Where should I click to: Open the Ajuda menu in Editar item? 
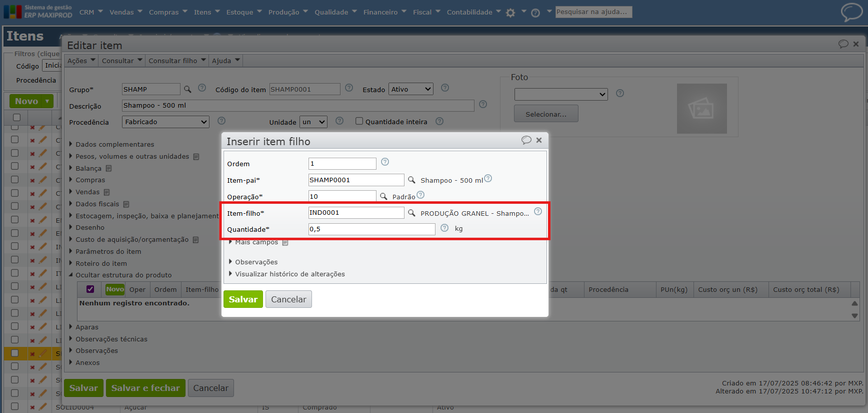[226, 61]
